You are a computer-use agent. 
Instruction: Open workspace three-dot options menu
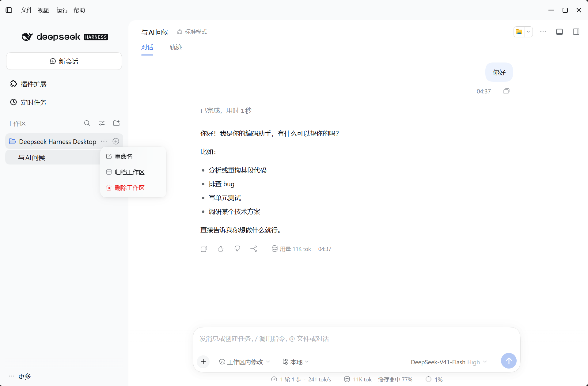click(x=104, y=141)
